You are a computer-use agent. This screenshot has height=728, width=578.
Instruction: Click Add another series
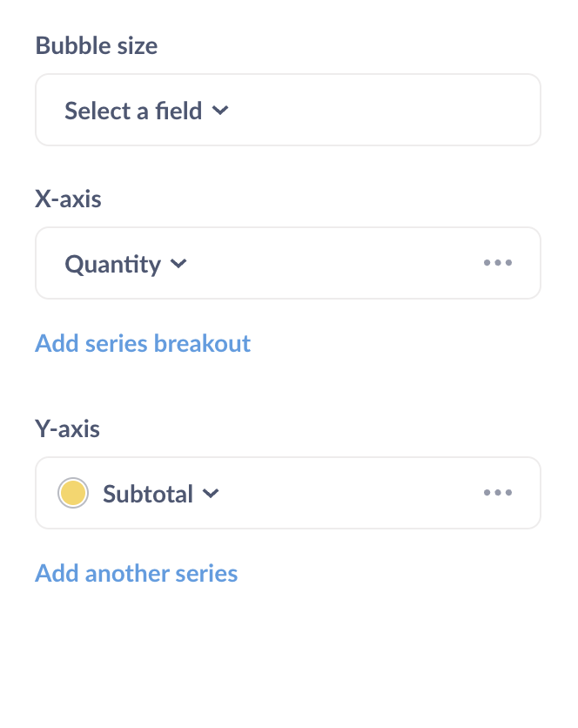pyautogui.click(x=136, y=573)
